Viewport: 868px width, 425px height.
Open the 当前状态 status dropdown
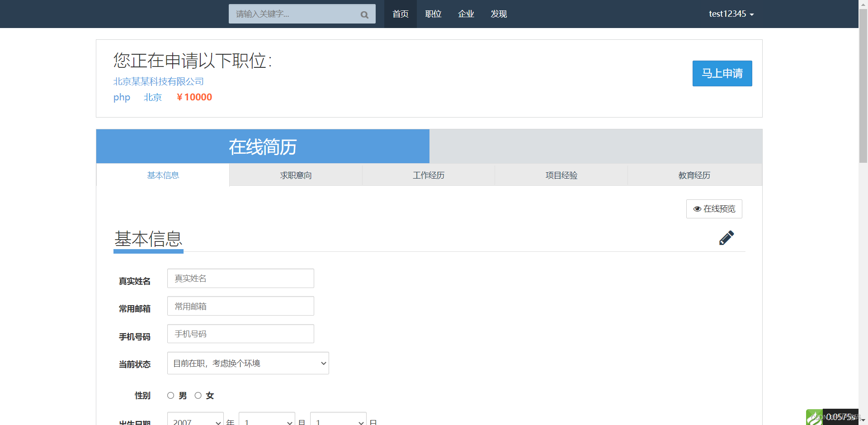click(248, 363)
